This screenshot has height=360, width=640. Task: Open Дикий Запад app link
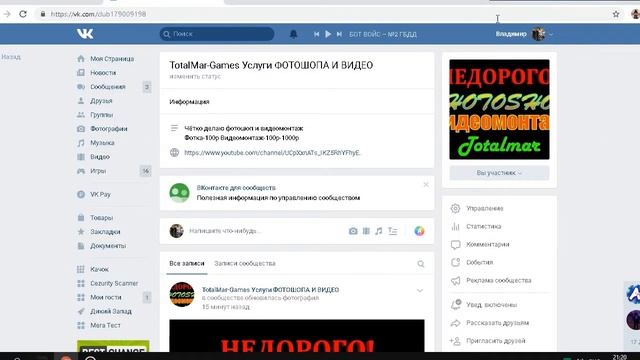111,311
